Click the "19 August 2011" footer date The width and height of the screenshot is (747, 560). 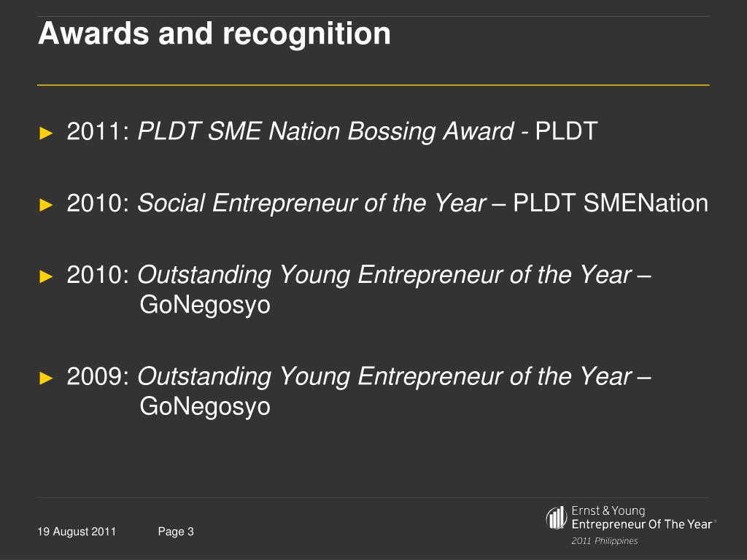coord(77,532)
